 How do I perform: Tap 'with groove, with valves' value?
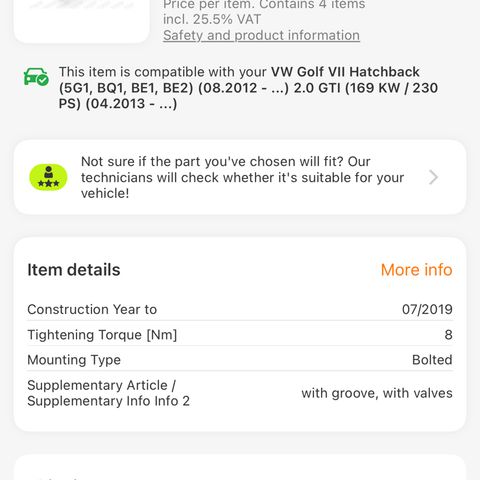[x=377, y=393]
